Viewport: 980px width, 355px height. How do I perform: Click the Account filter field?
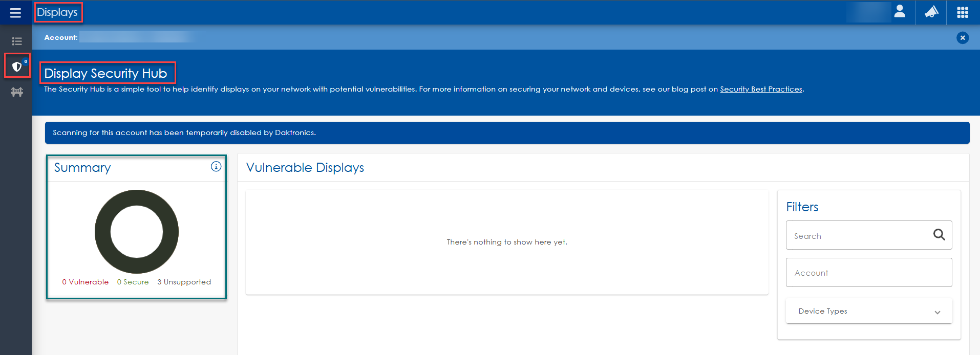click(x=868, y=273)
